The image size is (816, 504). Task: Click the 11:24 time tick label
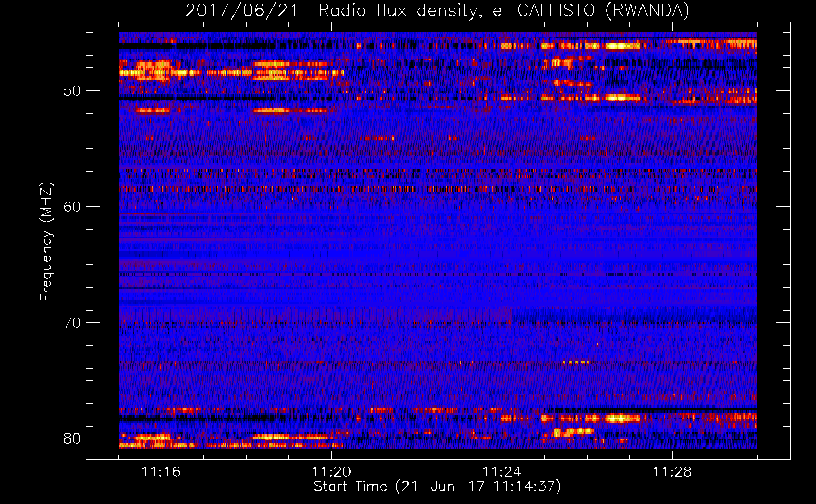(502, 472)
